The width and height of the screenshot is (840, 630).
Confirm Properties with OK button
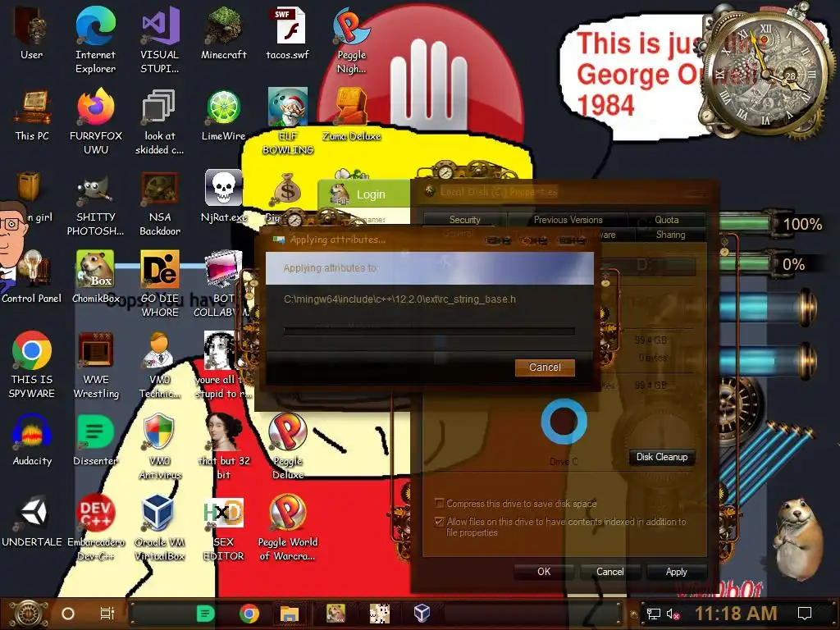pos(544,572)
